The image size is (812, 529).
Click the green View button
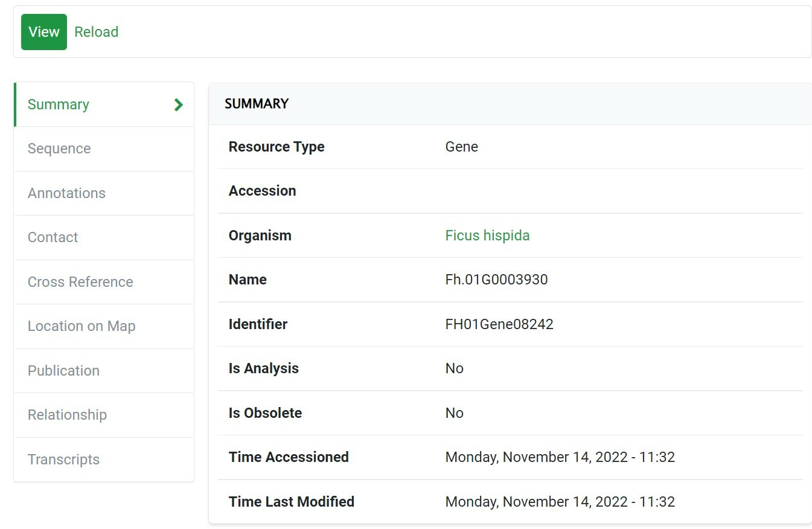tap(44, 32)
